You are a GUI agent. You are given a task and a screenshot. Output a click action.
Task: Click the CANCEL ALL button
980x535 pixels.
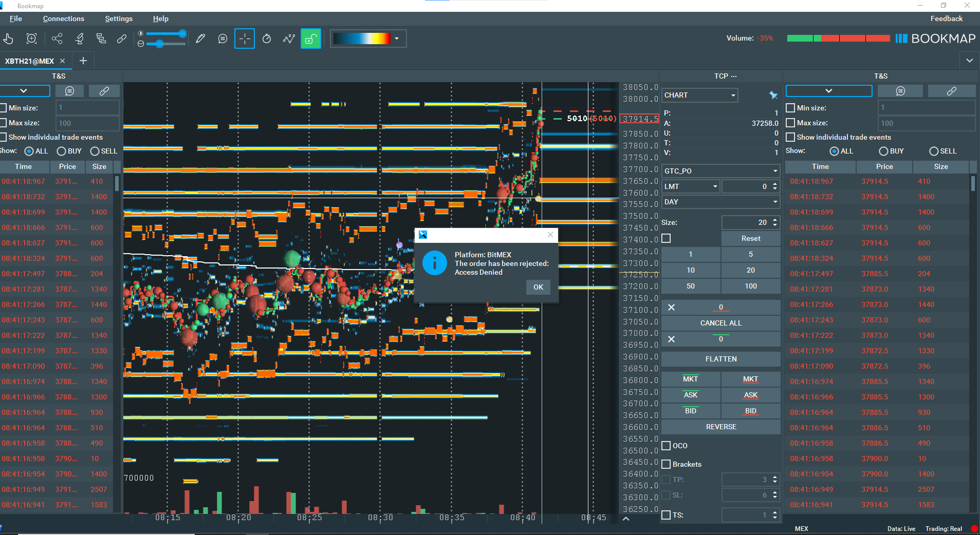(720, 323)
